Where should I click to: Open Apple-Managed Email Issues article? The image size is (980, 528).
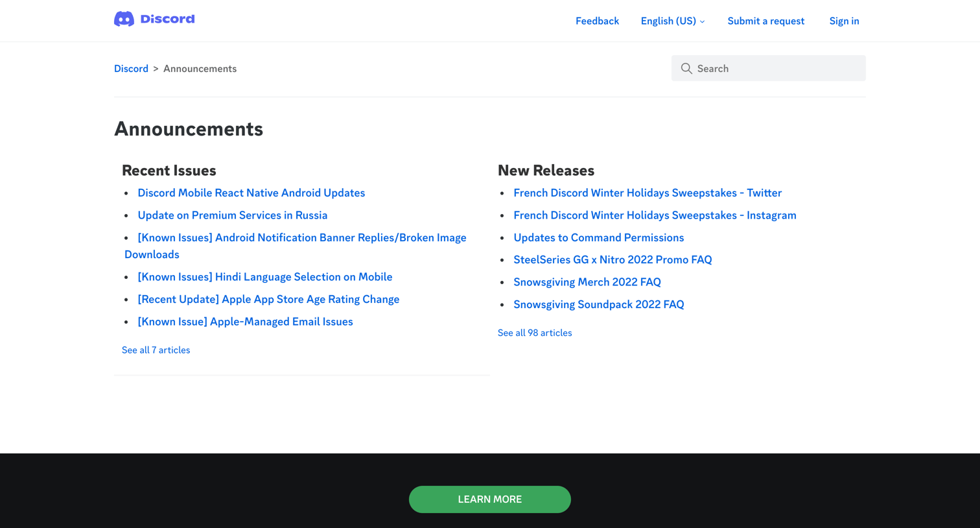[245, 322]
